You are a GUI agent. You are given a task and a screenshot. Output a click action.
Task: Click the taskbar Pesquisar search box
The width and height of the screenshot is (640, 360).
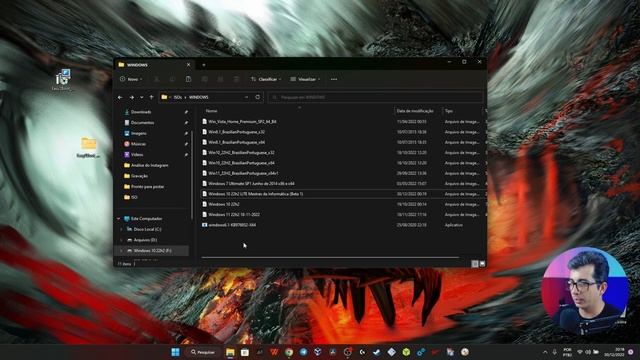pos(203,352)
